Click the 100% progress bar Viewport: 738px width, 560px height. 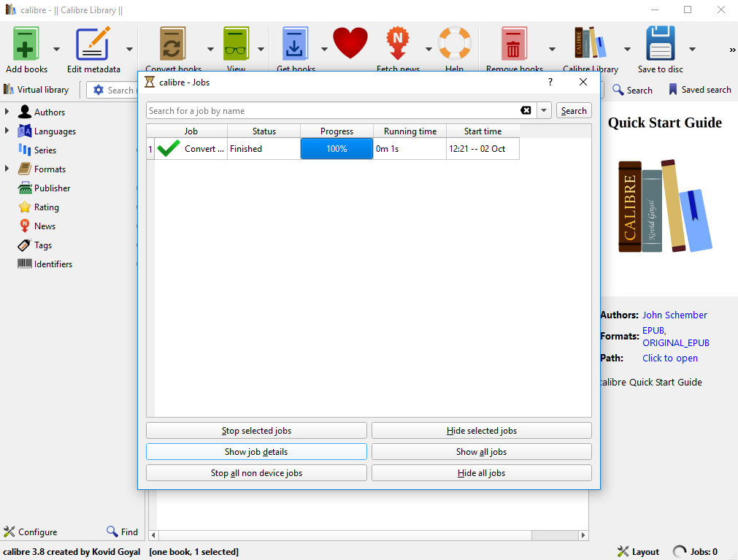(337, 149)
